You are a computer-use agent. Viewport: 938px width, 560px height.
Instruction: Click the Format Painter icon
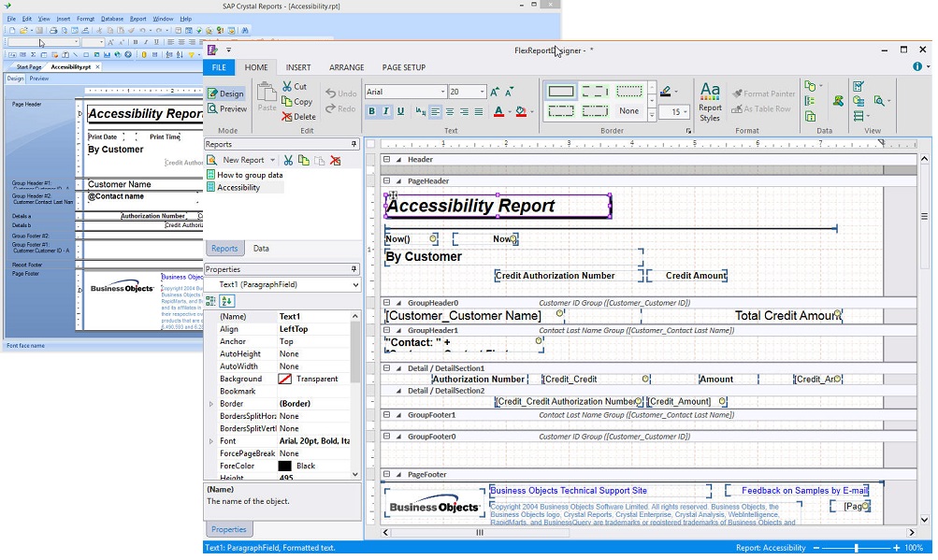[737, 93]
